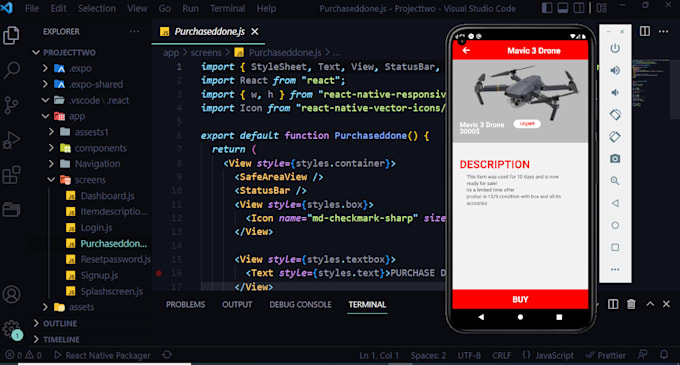Rotate emulator left

coord(615,114)
